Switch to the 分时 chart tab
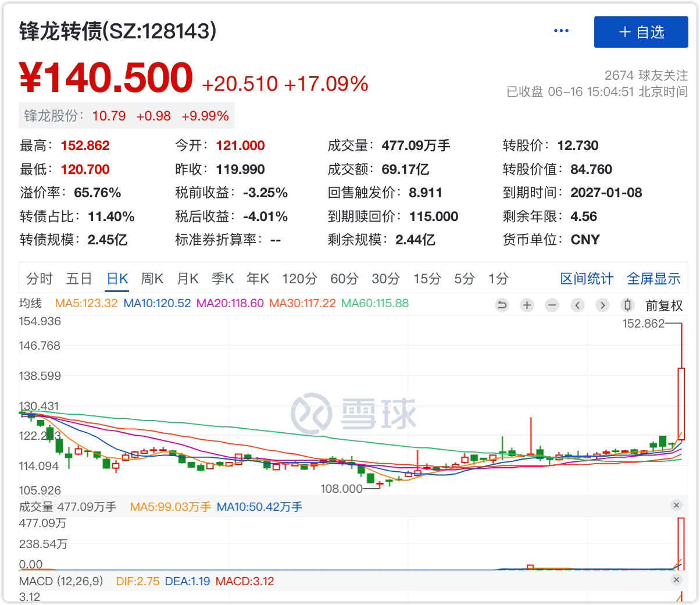This screenshot has width=700, height=605. 40,279
